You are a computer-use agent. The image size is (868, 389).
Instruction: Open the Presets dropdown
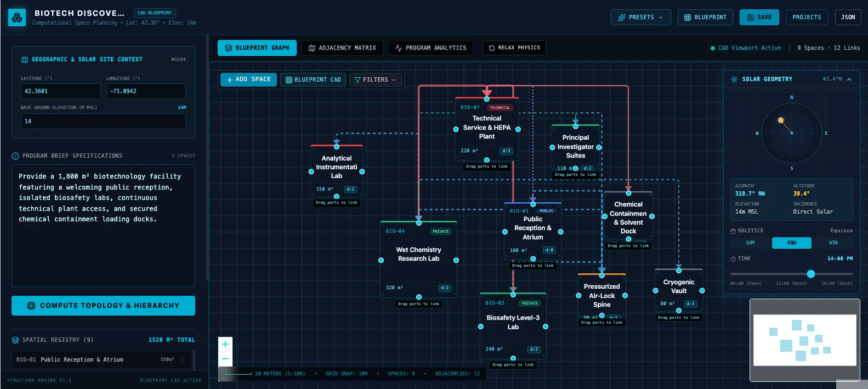tap(641, 18)
